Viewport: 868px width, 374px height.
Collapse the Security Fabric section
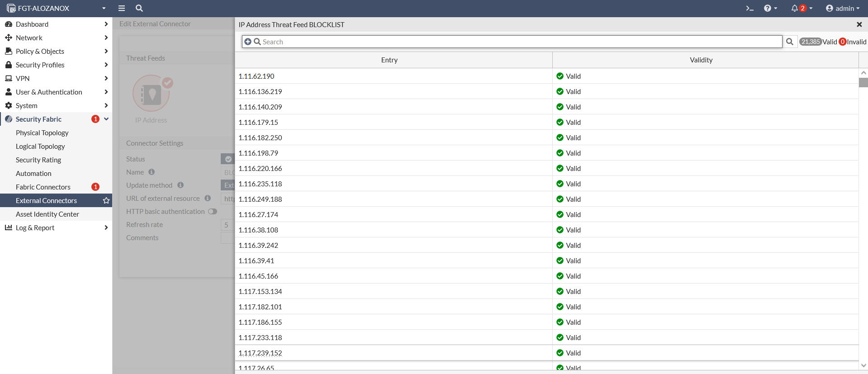tap(106, 119)
